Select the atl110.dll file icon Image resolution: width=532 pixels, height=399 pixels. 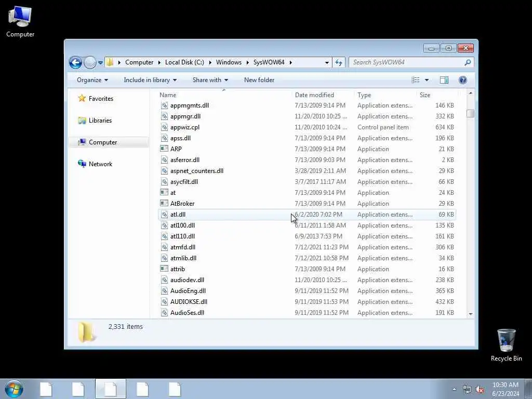click(x=164, y=236)
